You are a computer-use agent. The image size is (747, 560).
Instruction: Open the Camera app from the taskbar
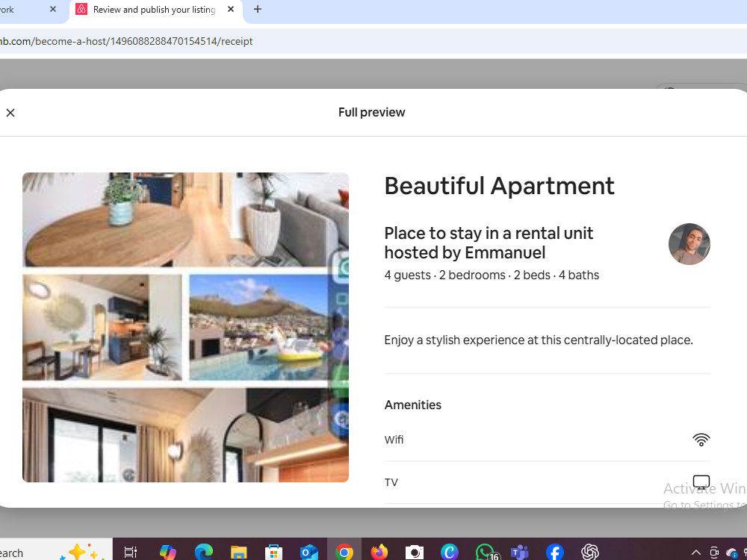pos(415,552)
